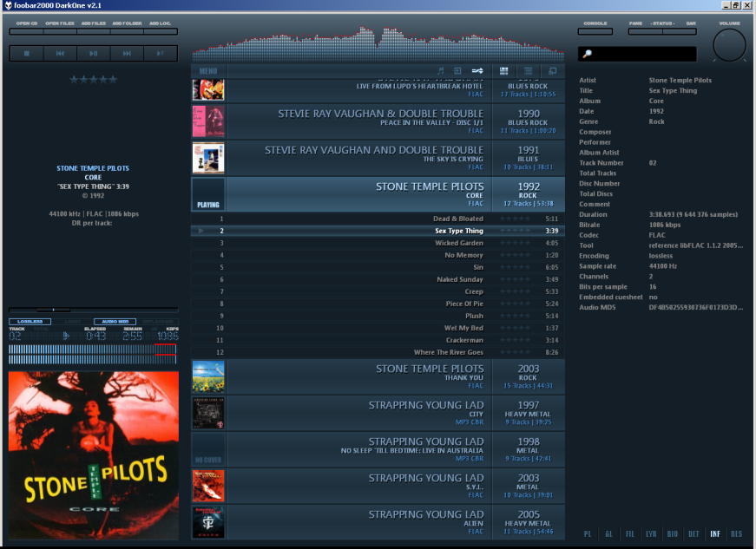Select the track Where The River Goes
This screenshot has width=756, height=549.
coord(378,352)
